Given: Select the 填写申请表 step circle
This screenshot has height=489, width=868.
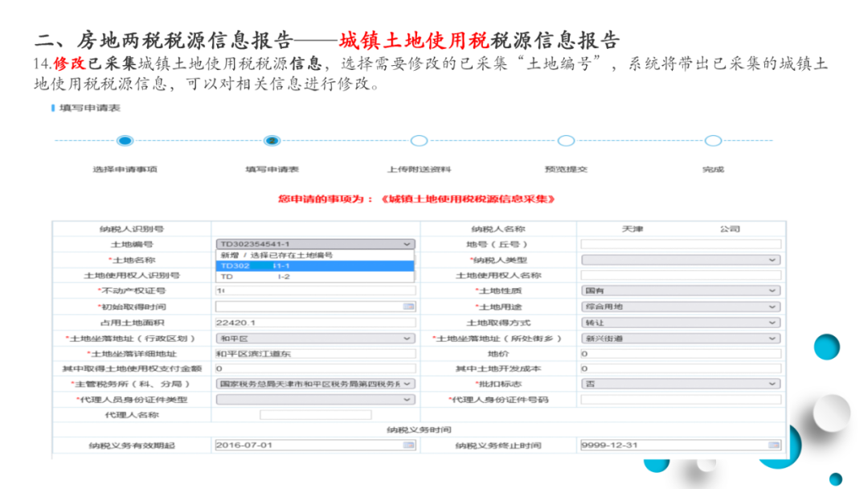Looking at the screenshot, I should tap(272, 141).
